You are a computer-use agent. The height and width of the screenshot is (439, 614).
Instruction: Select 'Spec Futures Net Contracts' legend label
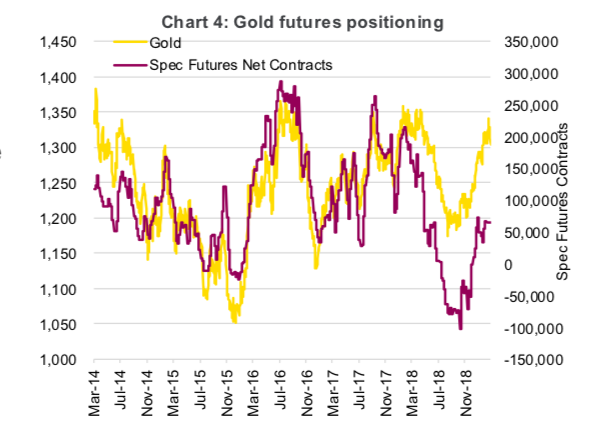tap(241, 65)
